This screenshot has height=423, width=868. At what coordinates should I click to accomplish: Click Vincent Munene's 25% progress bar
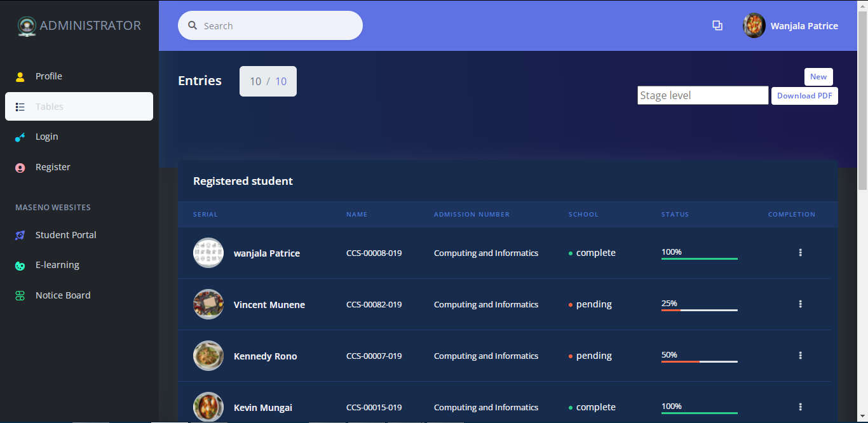(700, 310)
